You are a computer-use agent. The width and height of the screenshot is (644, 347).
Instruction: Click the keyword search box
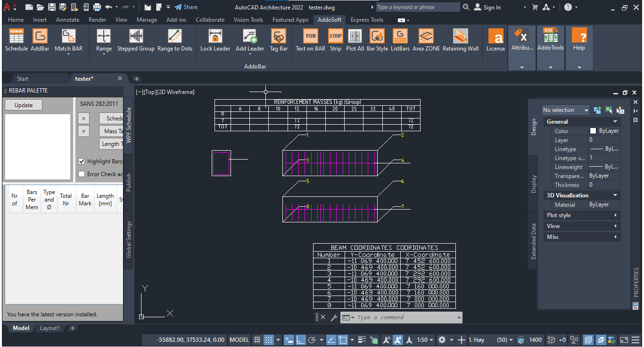pyautogui.click(x=418, y=7)
